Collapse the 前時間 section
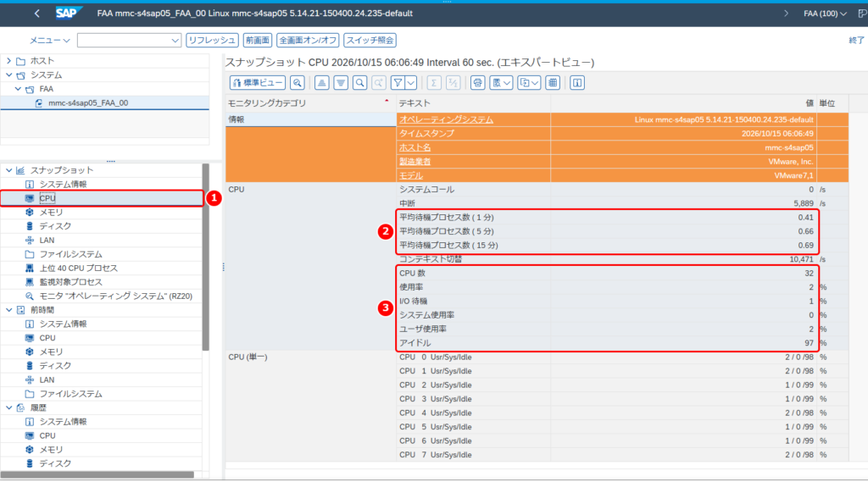Image resolution: width=868 pixels, height=482 pixels. coord(8,310)
